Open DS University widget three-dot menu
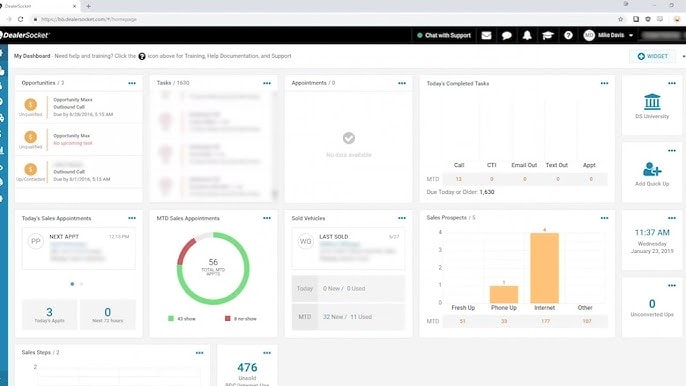686x386 pixels. tap(672, 83)
